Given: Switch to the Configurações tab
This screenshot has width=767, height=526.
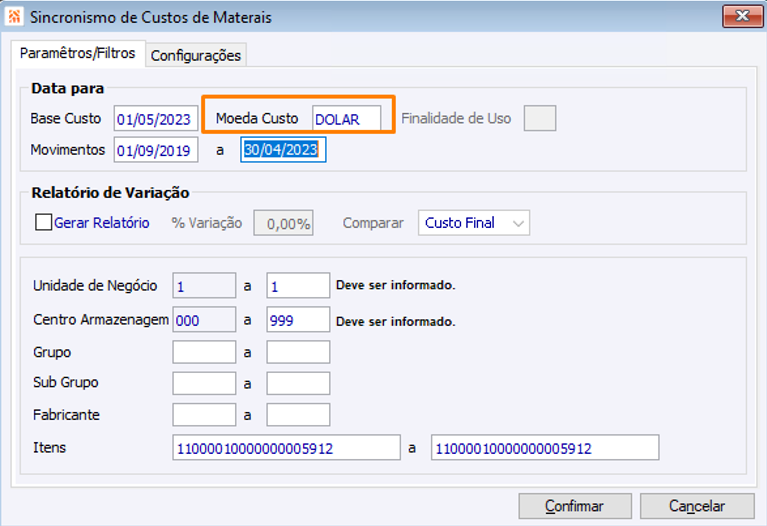Looking at the screenshot, I should point(196,55).
